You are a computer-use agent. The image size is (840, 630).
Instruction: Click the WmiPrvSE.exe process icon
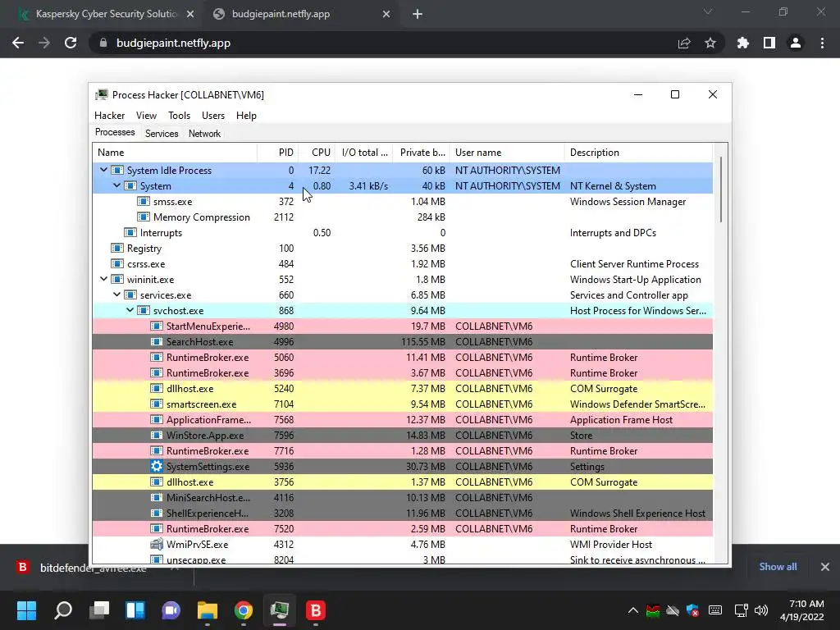157,545
